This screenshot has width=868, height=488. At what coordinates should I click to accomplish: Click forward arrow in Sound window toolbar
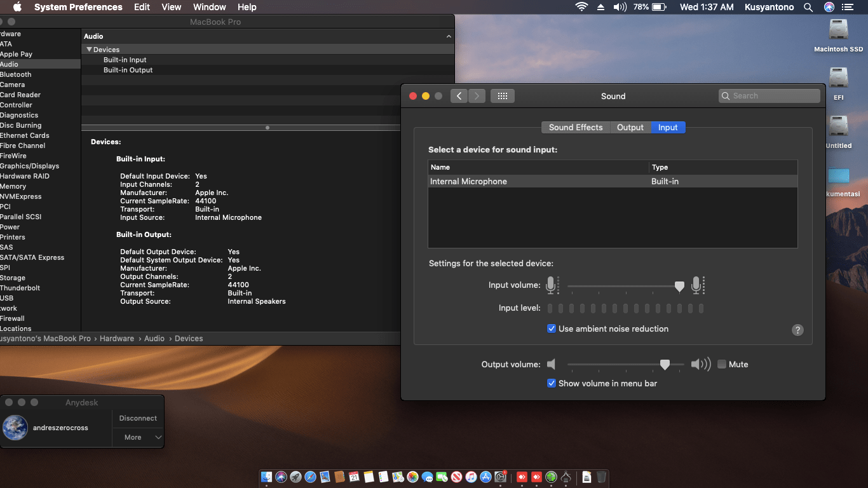point(477,96)
